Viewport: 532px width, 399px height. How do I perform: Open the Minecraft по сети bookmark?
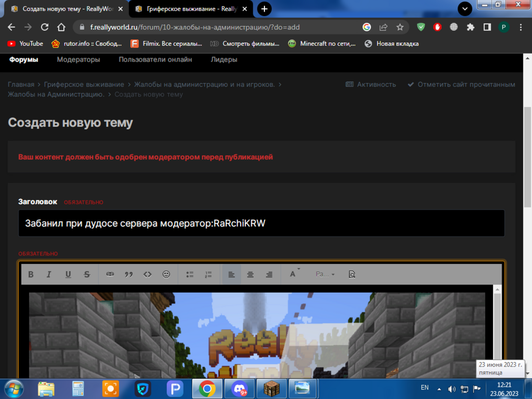322,44
